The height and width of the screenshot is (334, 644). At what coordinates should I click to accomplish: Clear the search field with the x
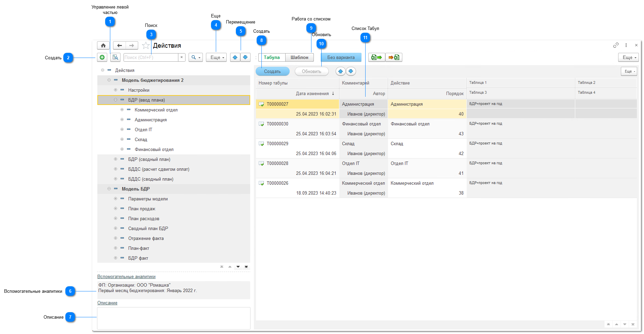pos(182,57)
